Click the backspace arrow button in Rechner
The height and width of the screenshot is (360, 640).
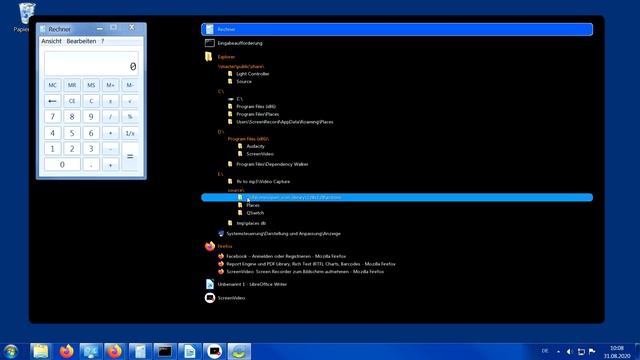pos(52,101)
